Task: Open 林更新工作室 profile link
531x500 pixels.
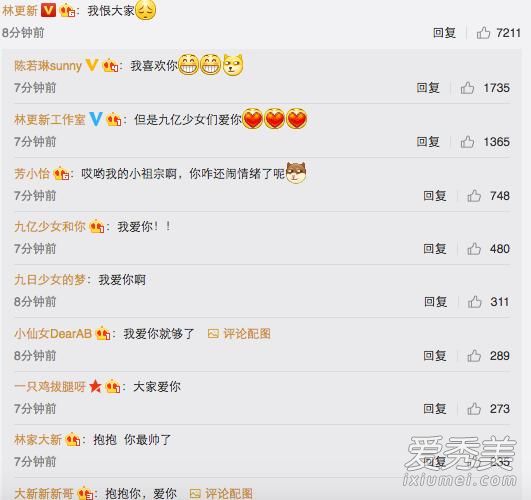Action: [x=50, y=120]
